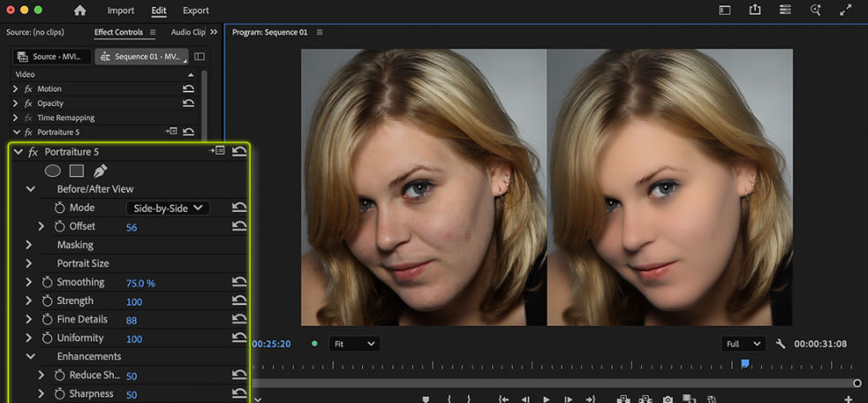Image resolution: width=868 pixels, height=403 pixels.
Task: Select the pen mask tool for Portraiture 5
Action: click(x=100, y=171)
